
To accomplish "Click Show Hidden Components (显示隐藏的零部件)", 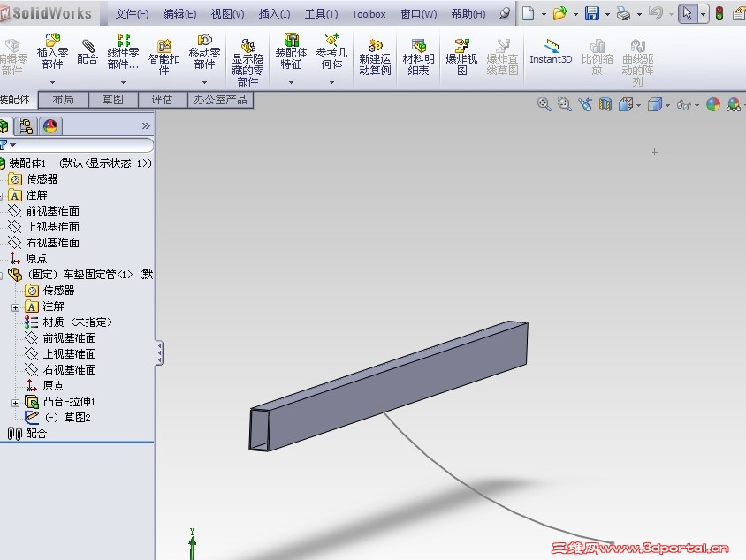I will click(x=247, y=63).
